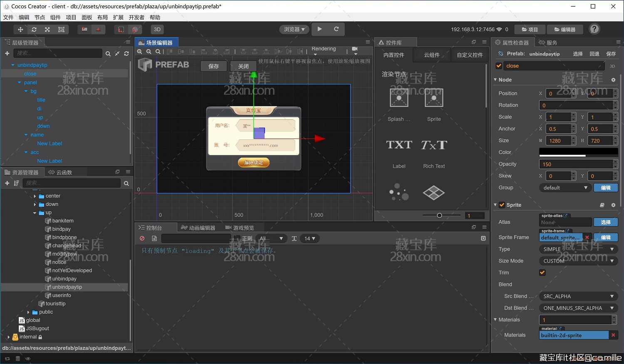Screen dimensions: 624x364
Task: Zoom in on the scene editor
Action: [x=140, y=52]
